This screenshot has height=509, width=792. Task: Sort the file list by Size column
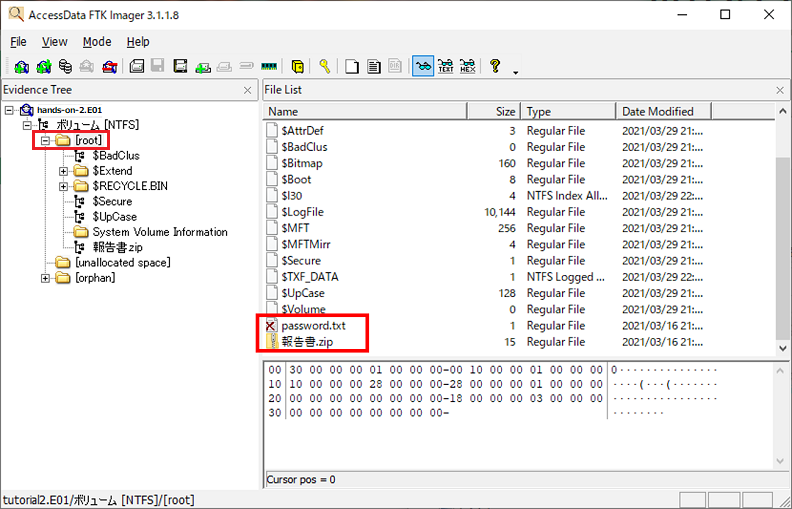pos(494,112)
